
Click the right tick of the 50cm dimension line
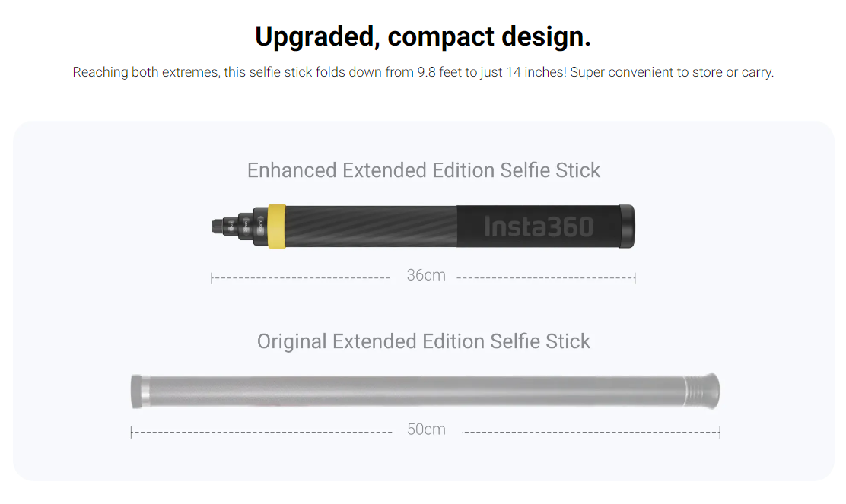point(719,433)
